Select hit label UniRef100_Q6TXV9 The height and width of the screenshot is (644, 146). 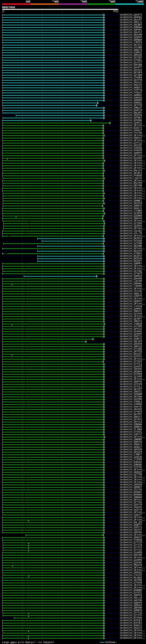(x=131, y=105)
